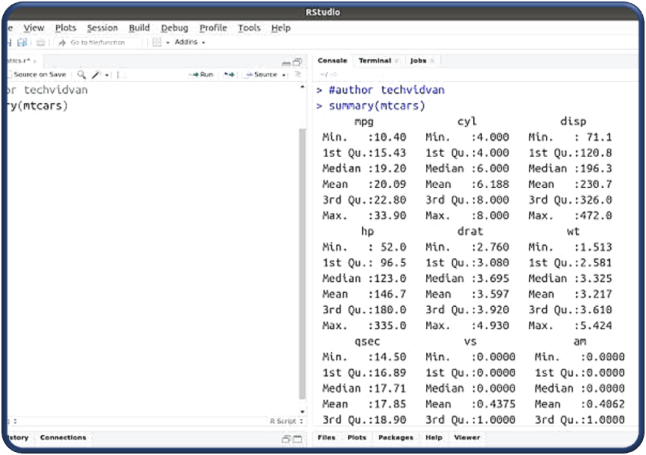Open the workspace panes dropdown arrow
The height and width of the screenshot is (455, 646).
click(x=168, y=42)
